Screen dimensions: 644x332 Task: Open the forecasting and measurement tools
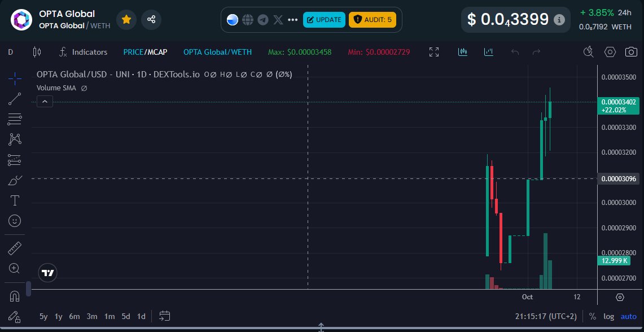[15, 160]
